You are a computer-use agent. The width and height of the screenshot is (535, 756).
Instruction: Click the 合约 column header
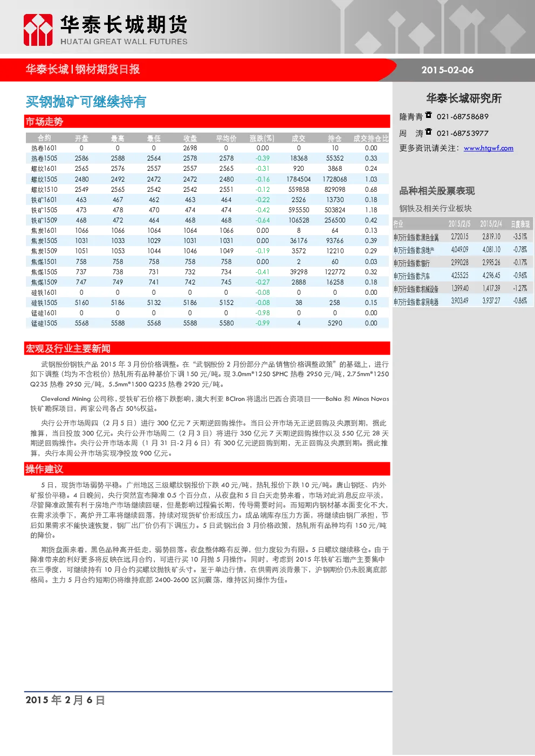pyautogui.click(x=44, y=138)
